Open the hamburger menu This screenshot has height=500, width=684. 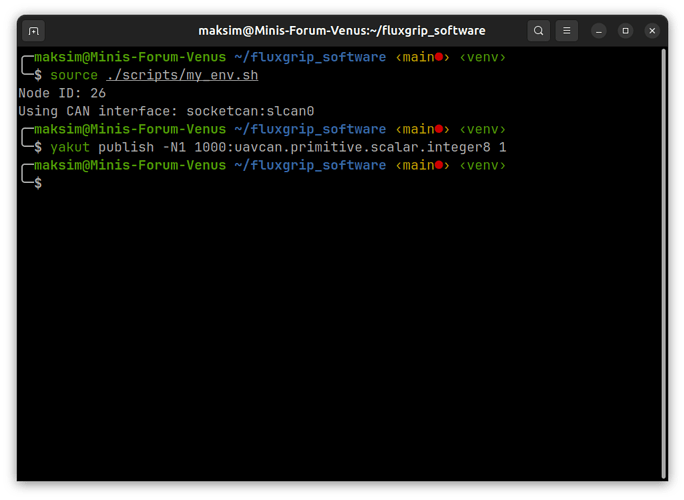coord(566,31)
